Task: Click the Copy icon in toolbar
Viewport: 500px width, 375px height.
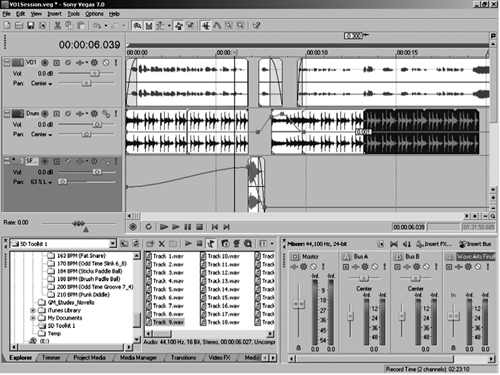Action: [x=69, y=25]
